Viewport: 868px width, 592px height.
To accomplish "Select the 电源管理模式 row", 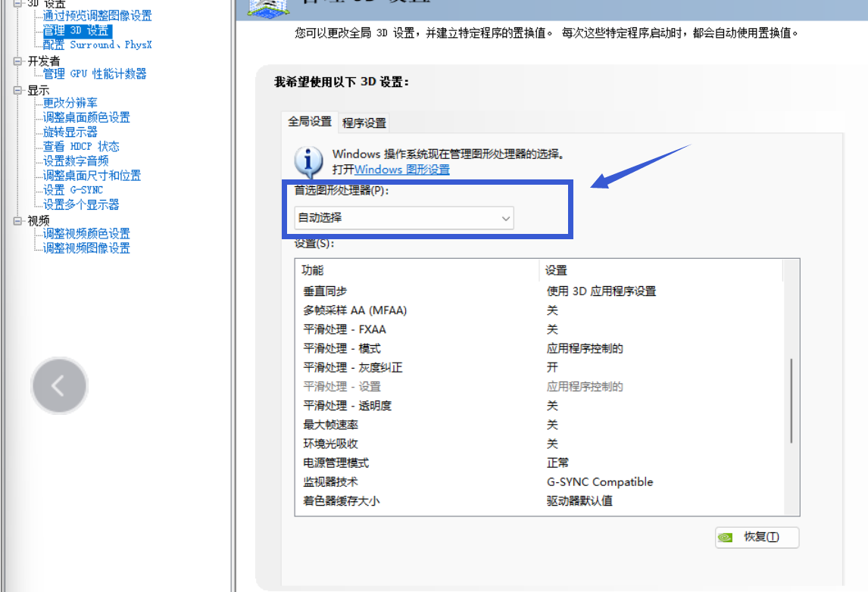I will click(x=540, y=463).
